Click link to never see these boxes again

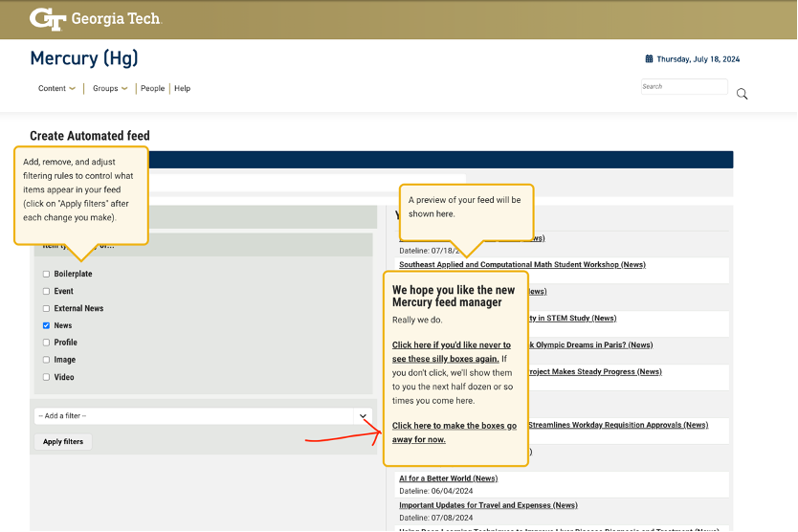tap(452, 352)
